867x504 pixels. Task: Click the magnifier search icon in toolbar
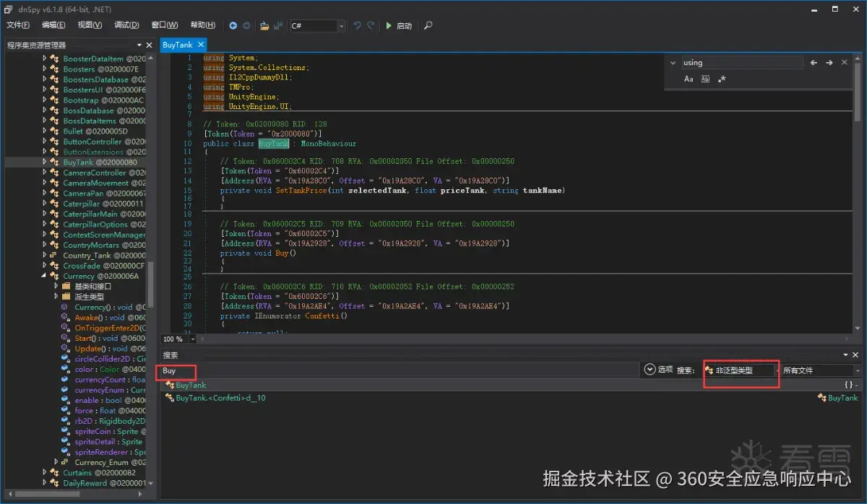(428, 25)
